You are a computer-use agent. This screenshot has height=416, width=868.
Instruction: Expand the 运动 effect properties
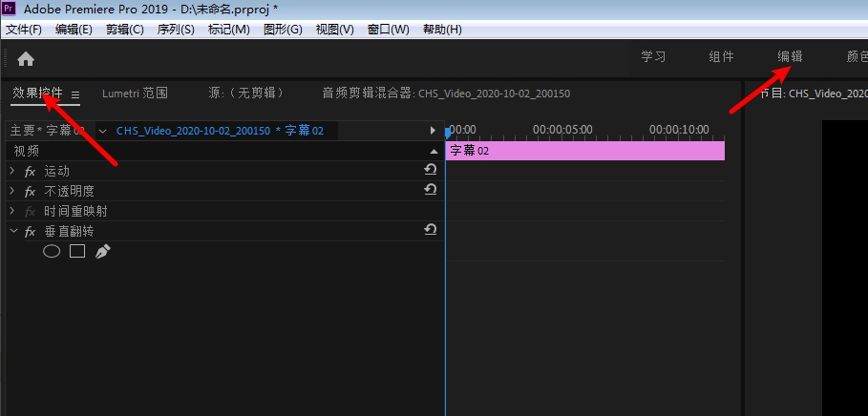coord(12,171)
